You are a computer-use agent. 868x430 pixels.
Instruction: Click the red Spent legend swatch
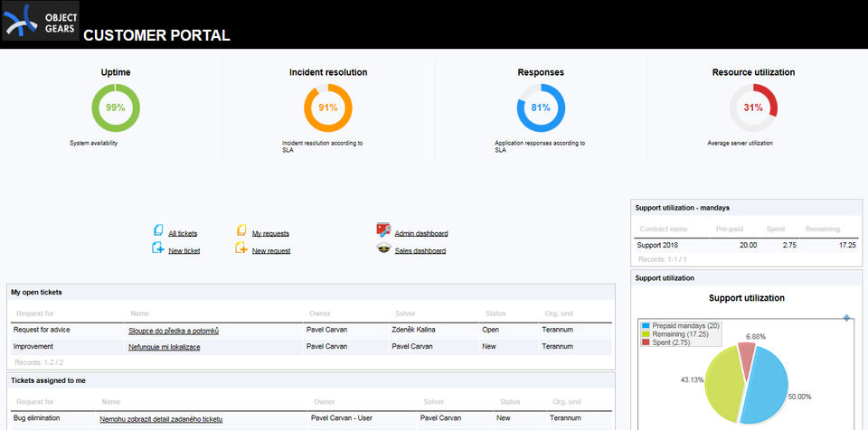[x=646, y=342]
